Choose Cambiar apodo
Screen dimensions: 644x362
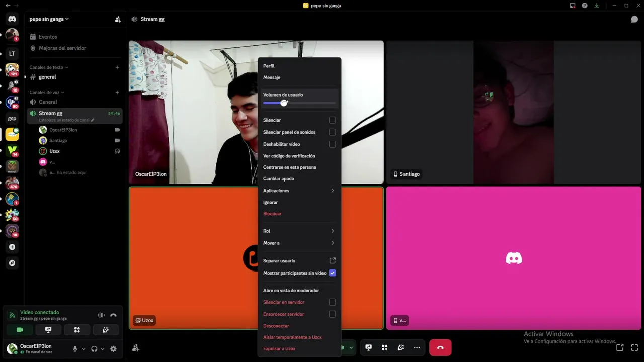click(x=299, y=179)
